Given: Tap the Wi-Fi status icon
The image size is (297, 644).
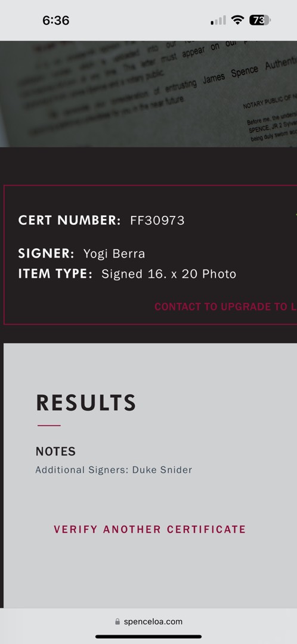Looking at the screenshot, I should point(237,20).
